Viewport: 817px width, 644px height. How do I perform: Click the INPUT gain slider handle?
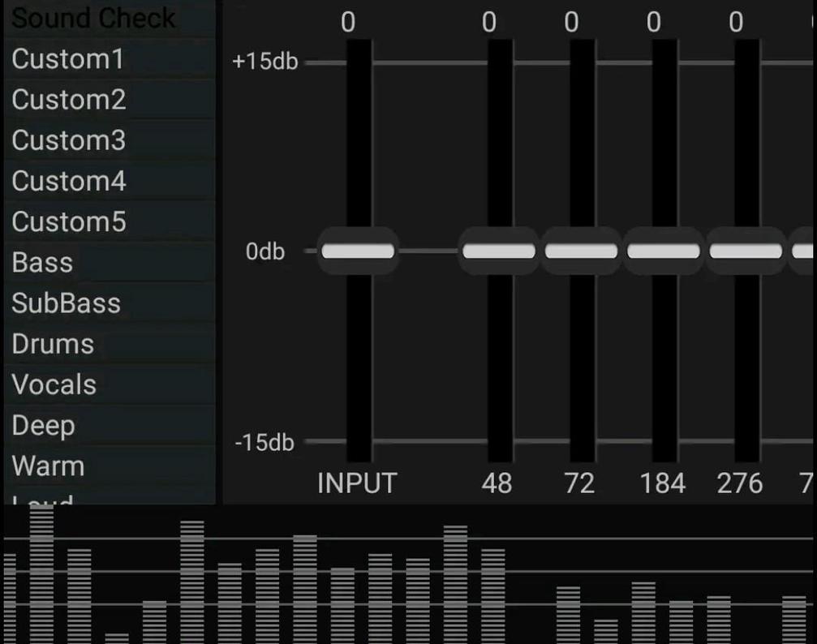click(359, 251)
